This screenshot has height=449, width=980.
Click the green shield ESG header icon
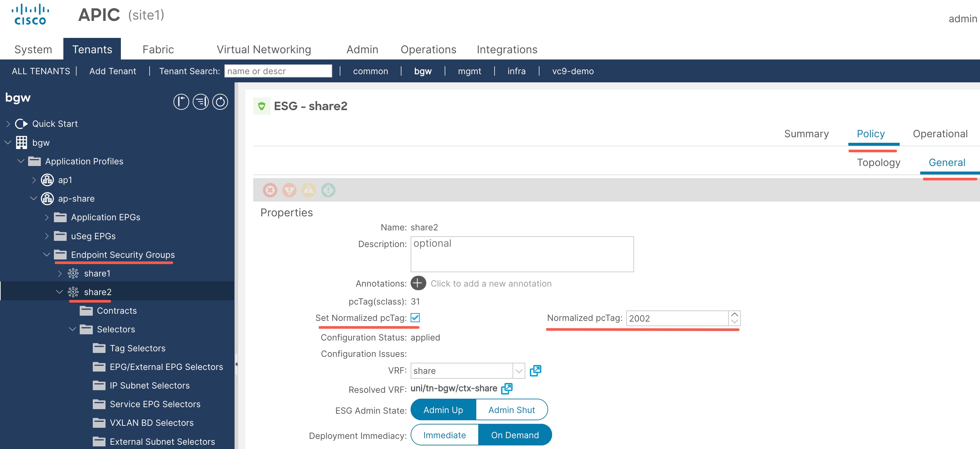click(x=262, y=106)
